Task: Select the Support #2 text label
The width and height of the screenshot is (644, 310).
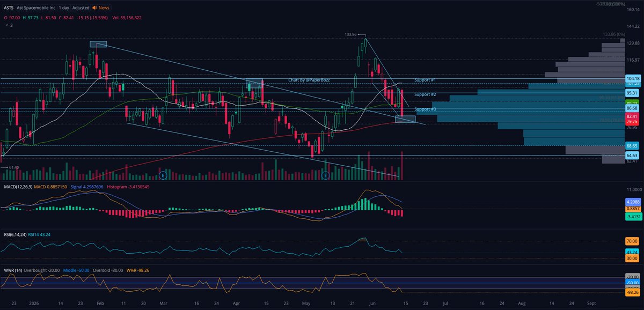Action: coord(425,94)
